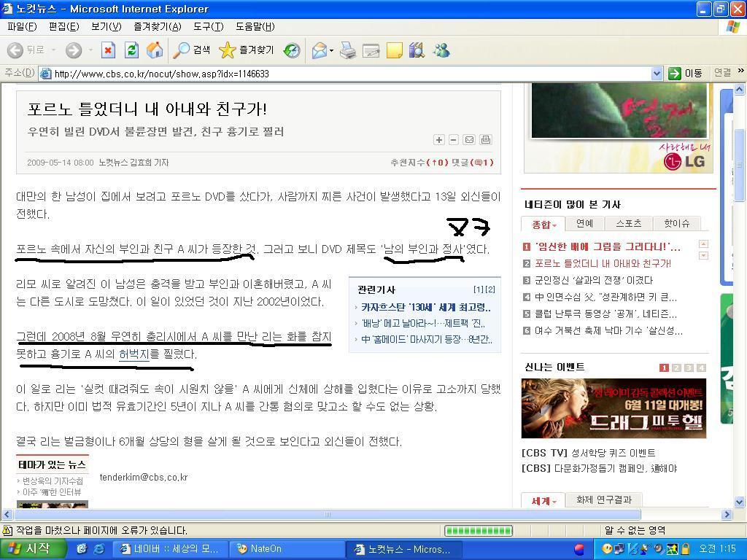
Task: Open popular article 클럽 난투극 동영상 '공개'
Action: tap(605, 314)
